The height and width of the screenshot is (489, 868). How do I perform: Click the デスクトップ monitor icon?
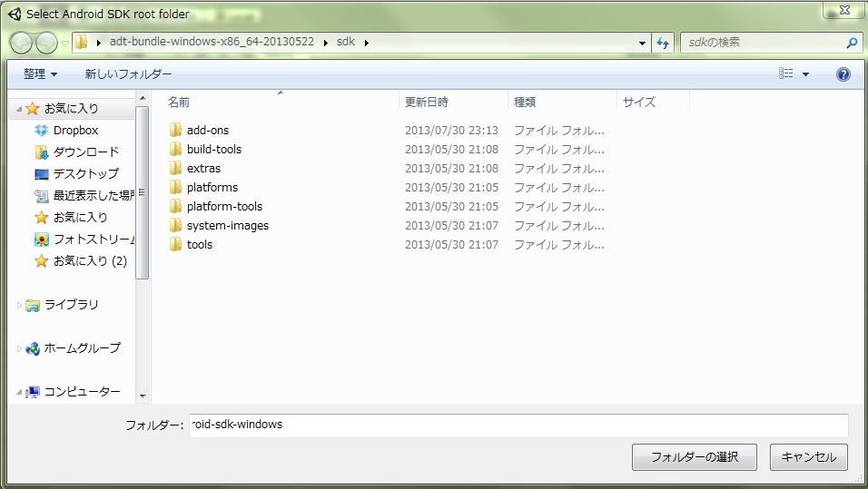coord(42,174)
